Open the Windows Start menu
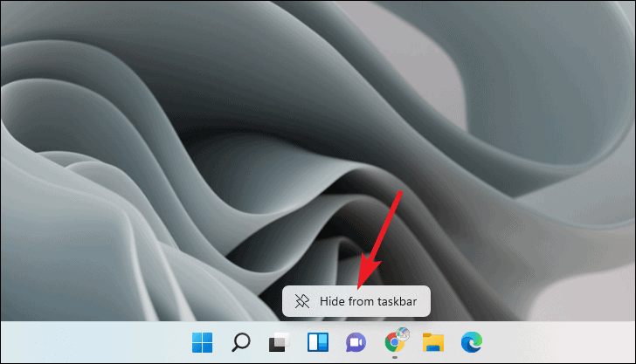636x364 pixels. click(202, 342)
